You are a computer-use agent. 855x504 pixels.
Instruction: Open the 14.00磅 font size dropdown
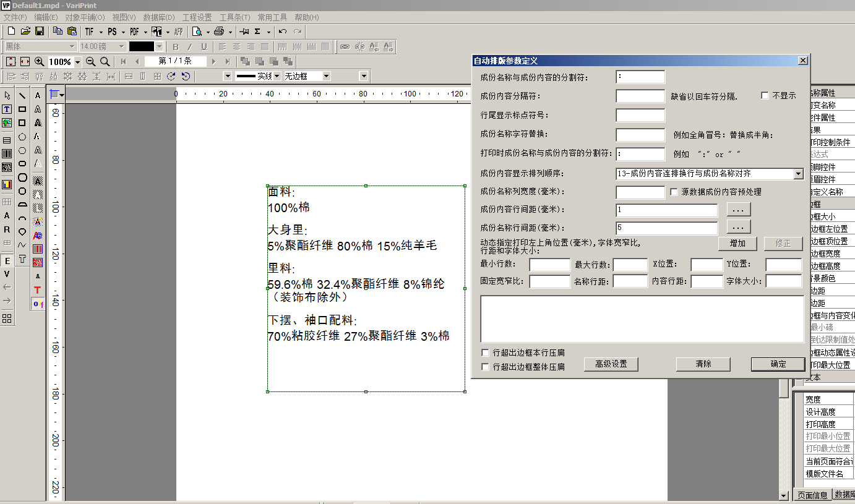(122, 46)
